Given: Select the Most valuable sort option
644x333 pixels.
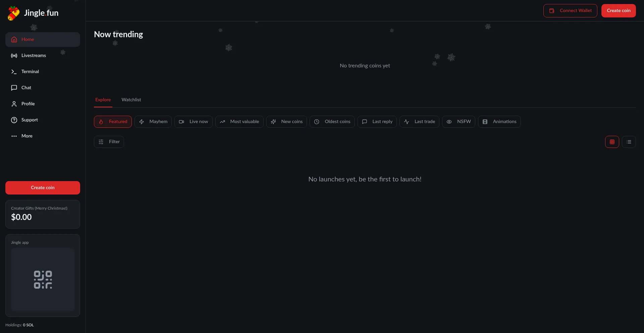Looking at the screenshot, I should 239,122.
